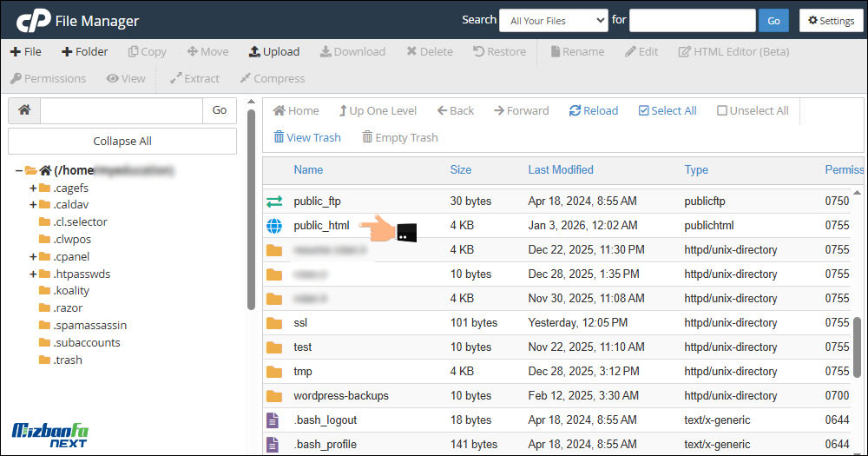Click the file list vertical scrollbar

857,347
